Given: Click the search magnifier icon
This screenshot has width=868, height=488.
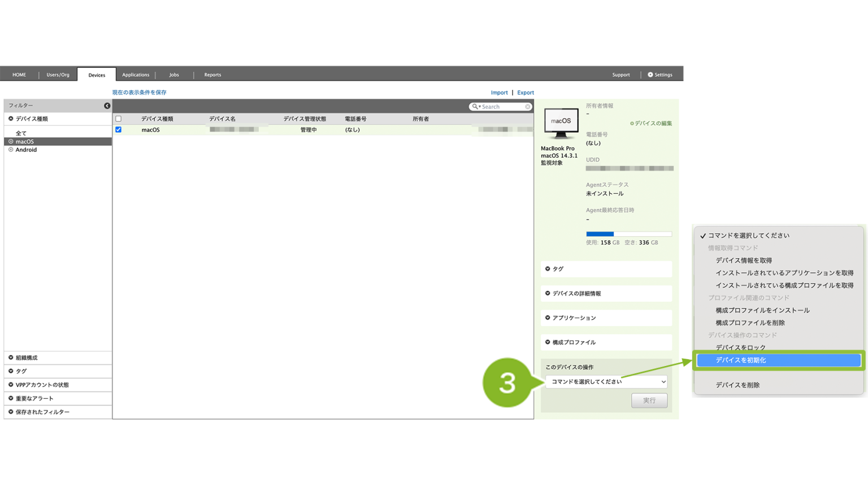Looking at the screenshot, I should pyautogui.click(x=475, y=107).
